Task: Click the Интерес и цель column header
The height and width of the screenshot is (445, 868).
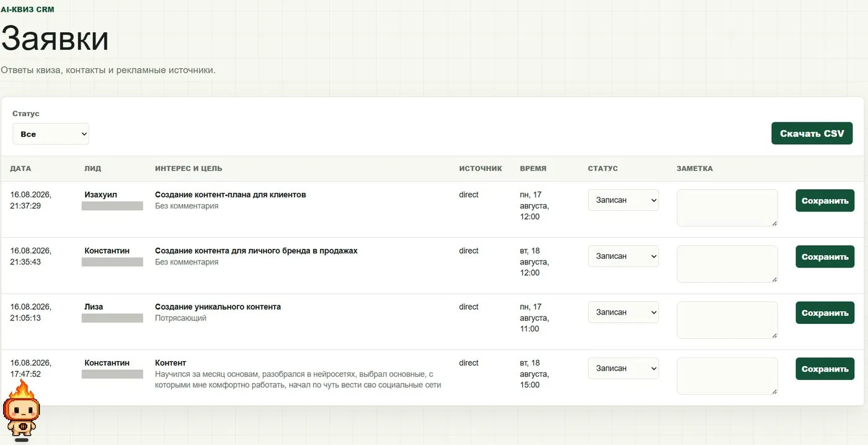Action: click(x=188, y=168)
